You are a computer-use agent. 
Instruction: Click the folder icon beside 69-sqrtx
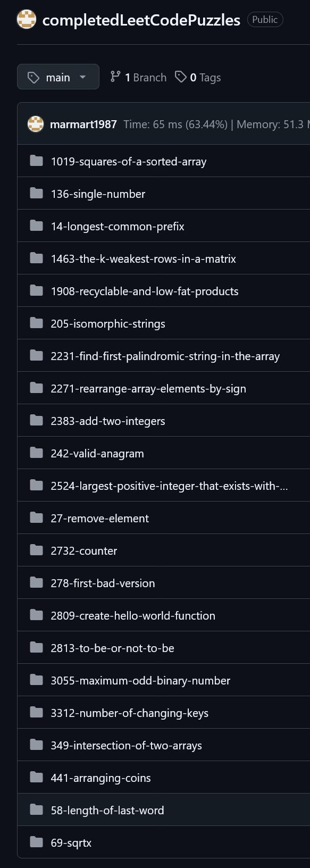click(x=36, y=842)
